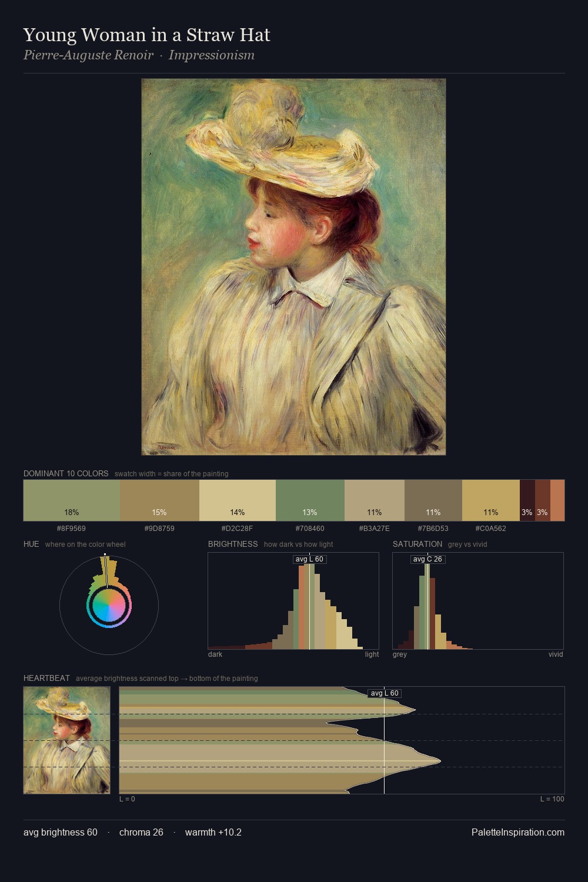Click the L = 0 axis label
This screenshot has width=588, height=882.
pos(127,799)
